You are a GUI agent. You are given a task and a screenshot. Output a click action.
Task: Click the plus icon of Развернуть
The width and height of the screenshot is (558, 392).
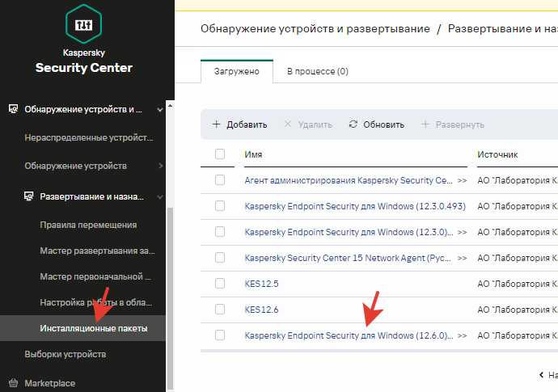[x=425, y=124]
